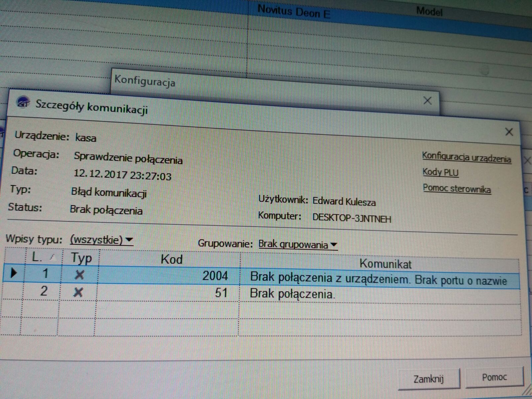Open the Kody PLU link
This screenshot has height=399, width=532.
pyautogui.click(x=440, y=172)
